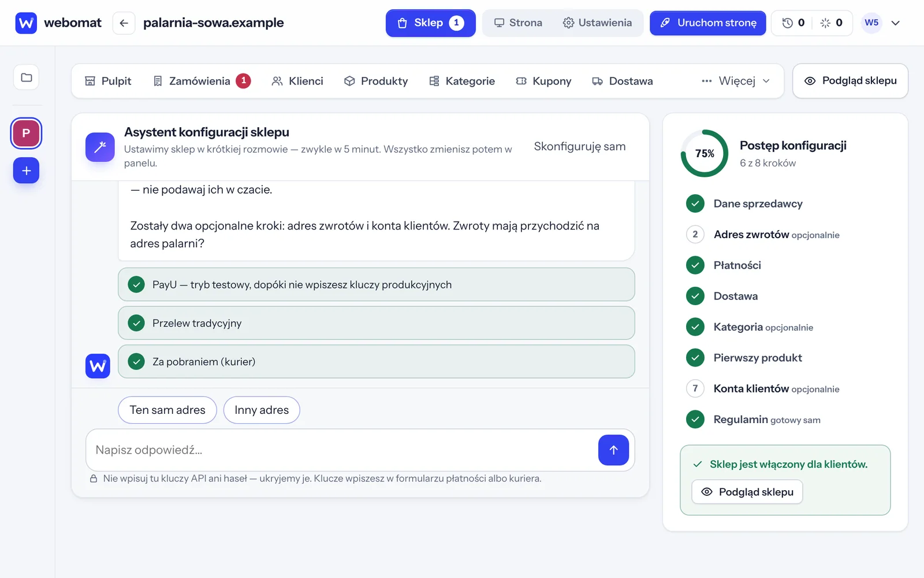The height and width of the screenshot is (578, 924).
Task: Open Ustawienia tab
Action: point(597,23)
